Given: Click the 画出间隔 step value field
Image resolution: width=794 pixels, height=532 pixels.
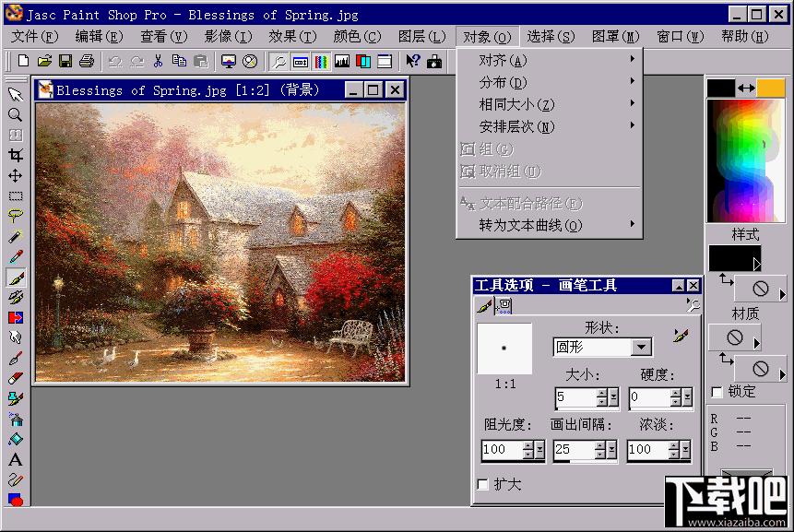Looking at the screenshot, I should 574,450.
